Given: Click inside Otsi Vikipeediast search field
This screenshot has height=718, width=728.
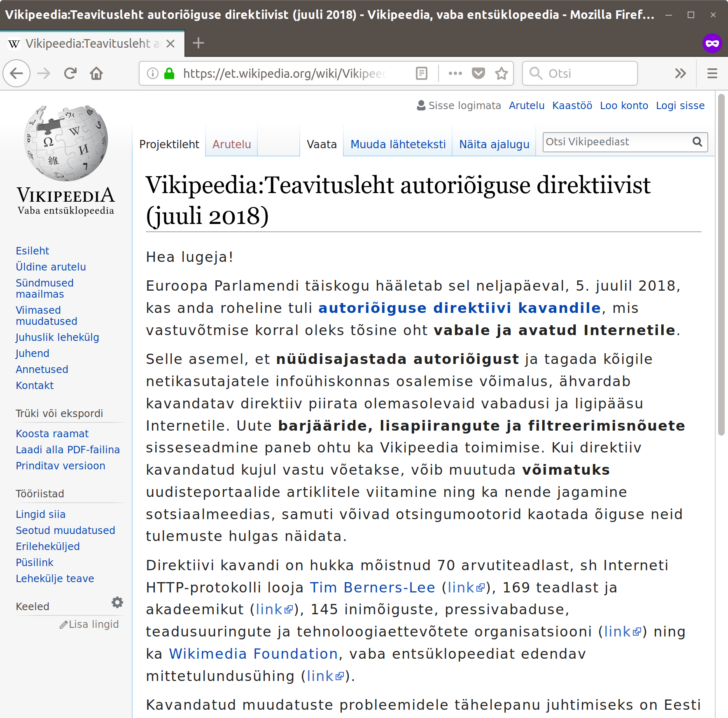Looking at the screenshot, I should [x=616, y=142].
